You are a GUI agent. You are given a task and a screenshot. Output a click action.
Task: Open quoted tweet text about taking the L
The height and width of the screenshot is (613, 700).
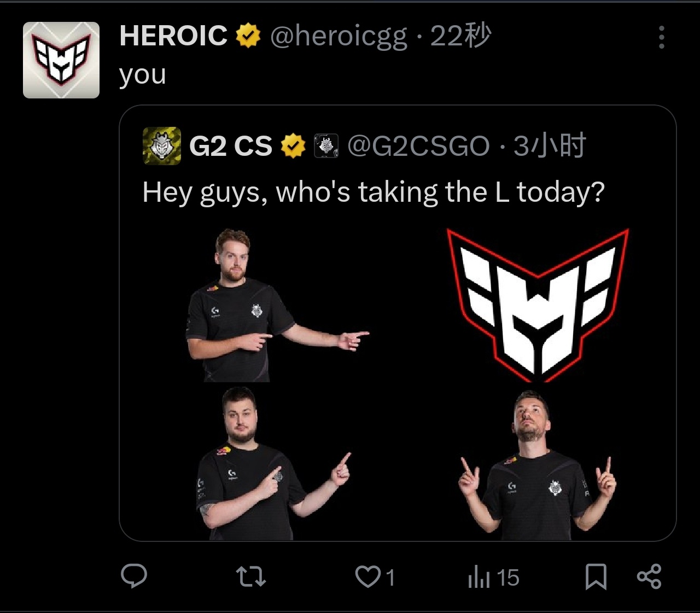pos(374,192)
